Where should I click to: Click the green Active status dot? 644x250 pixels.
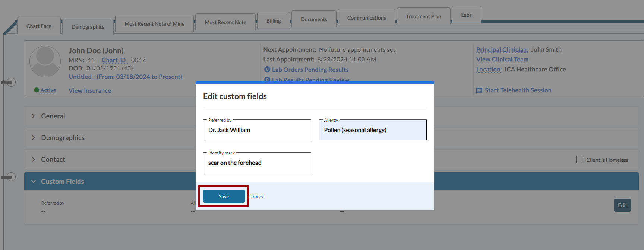click(x=37, y=90)
